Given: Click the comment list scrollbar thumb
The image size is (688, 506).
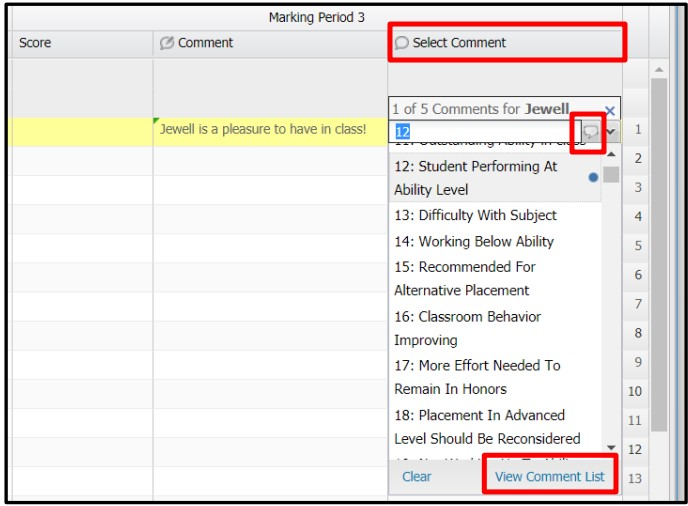Looking at the screenshot, I should click(x=611, y=174).
